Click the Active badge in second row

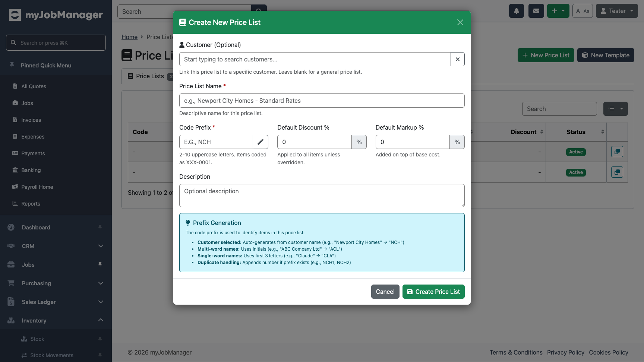point(576,172)
